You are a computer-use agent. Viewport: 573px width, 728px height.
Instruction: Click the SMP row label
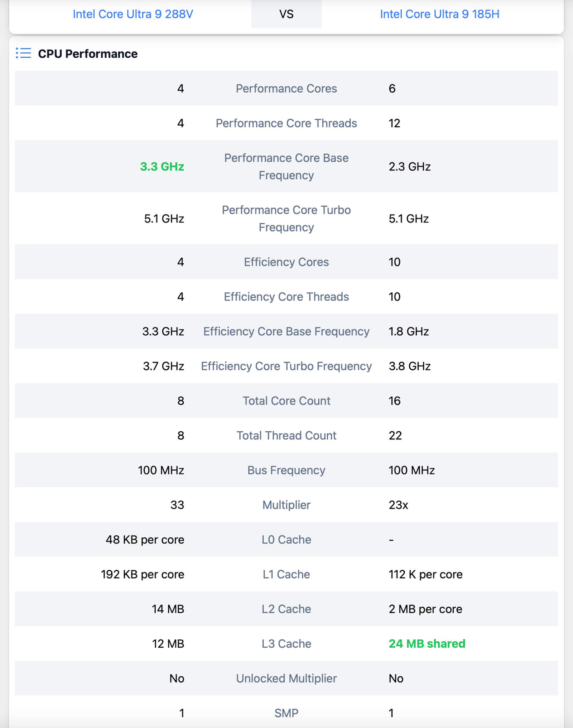286,713
